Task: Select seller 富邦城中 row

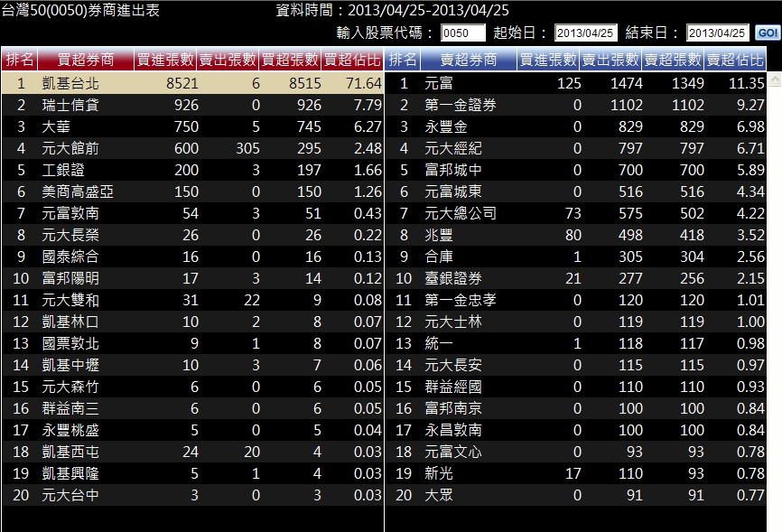Action: coord(575,170)
